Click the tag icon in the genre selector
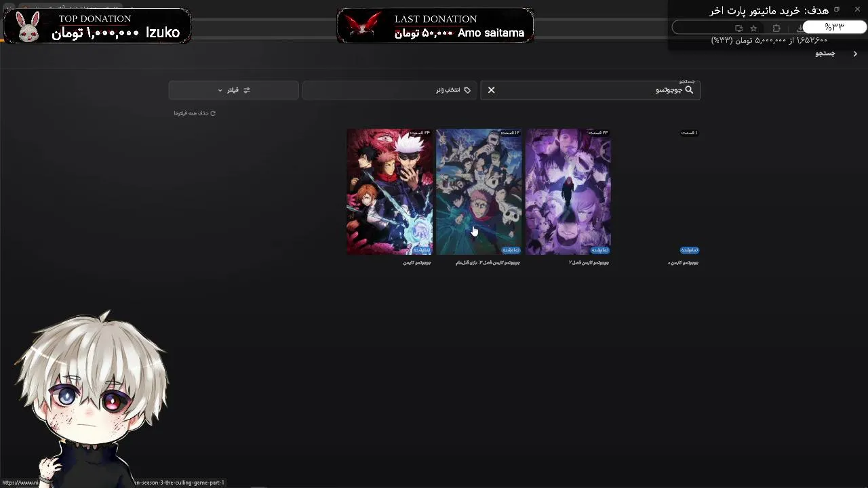The width and height of the screenshot is (868, 488). [x=467, y=90]
